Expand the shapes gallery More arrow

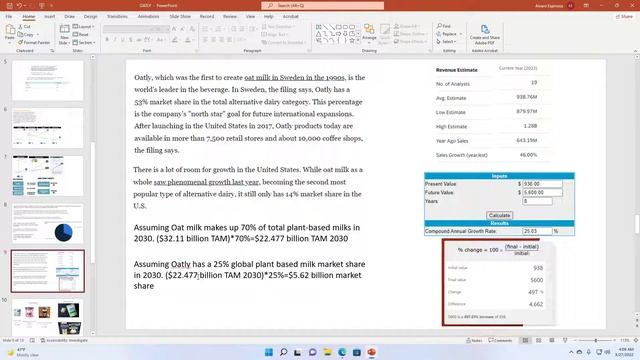[x=358, y=41]
